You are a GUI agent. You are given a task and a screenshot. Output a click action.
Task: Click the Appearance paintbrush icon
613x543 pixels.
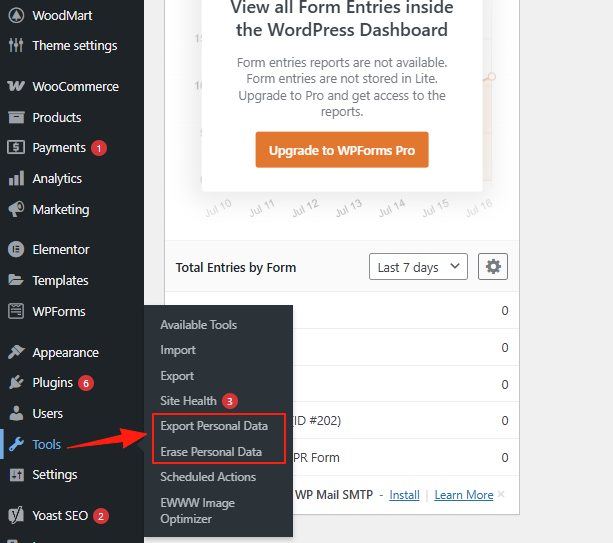click(16, 352)
